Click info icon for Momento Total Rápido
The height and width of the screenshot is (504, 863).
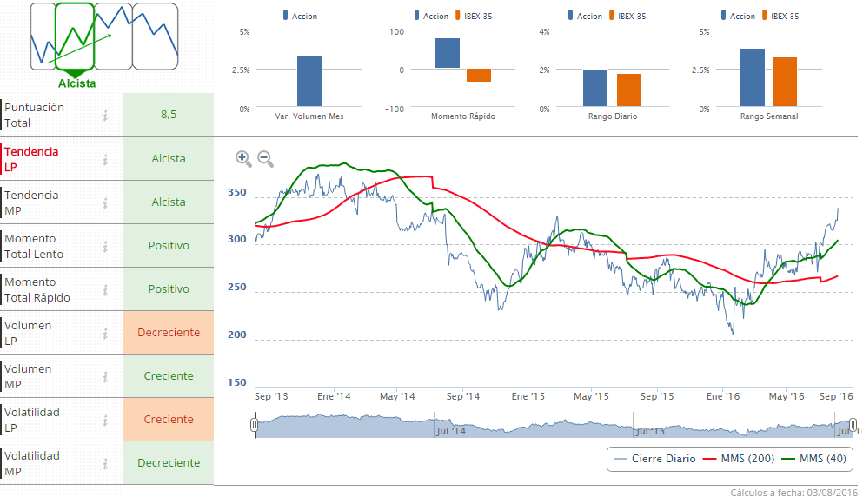pos(105,289)
